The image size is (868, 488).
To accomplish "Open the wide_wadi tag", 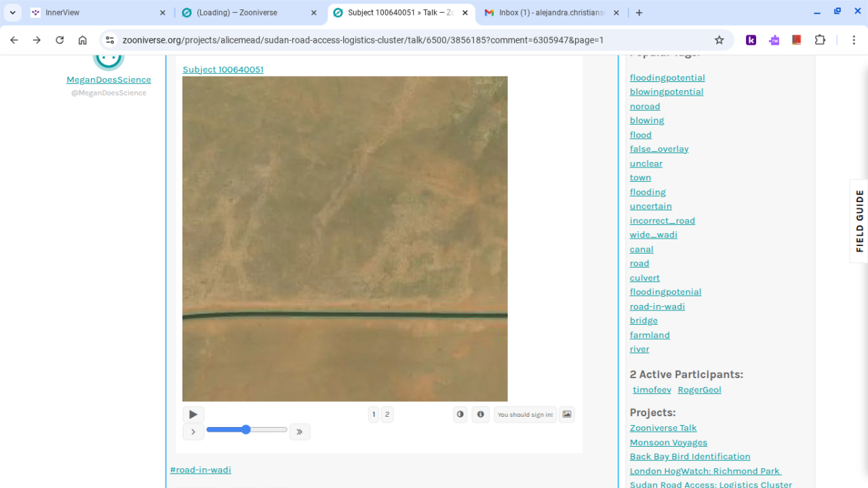I will pos(654,235).
